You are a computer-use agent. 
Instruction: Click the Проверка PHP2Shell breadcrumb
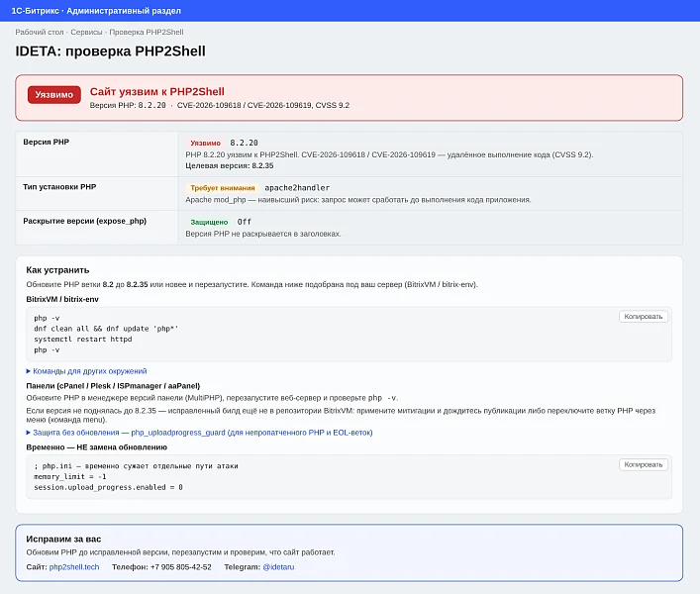click(x=147, y=32)
